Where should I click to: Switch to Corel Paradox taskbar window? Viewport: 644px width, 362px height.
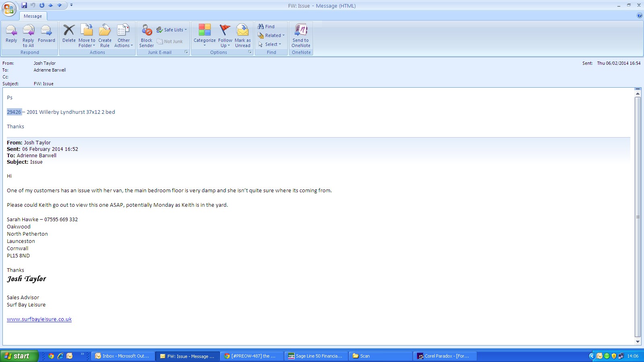(x=445, y=356)
